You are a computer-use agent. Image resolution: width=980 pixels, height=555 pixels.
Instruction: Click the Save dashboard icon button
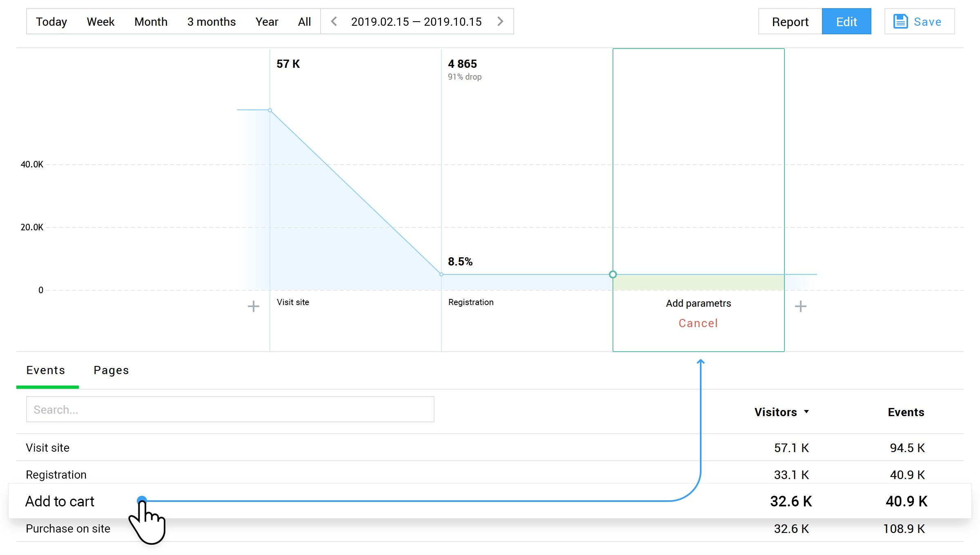tap(900, 22)
